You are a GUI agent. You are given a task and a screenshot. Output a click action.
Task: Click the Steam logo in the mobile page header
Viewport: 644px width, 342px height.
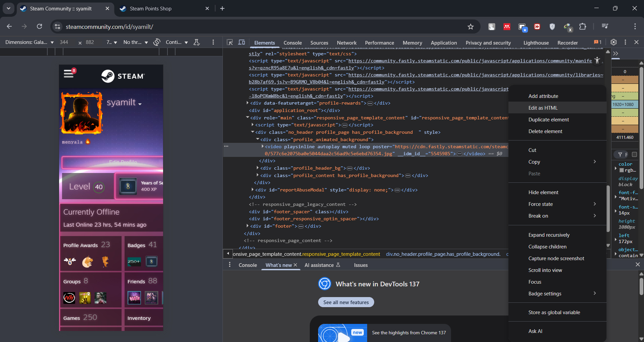pyautogui.click(x=123, y=76)
